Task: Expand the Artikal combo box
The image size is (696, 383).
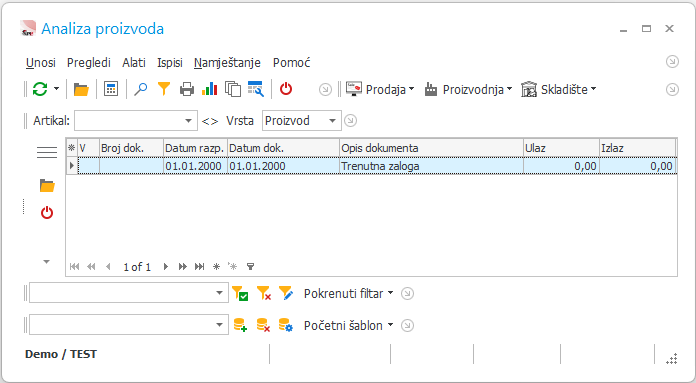Action: (188, 121)
